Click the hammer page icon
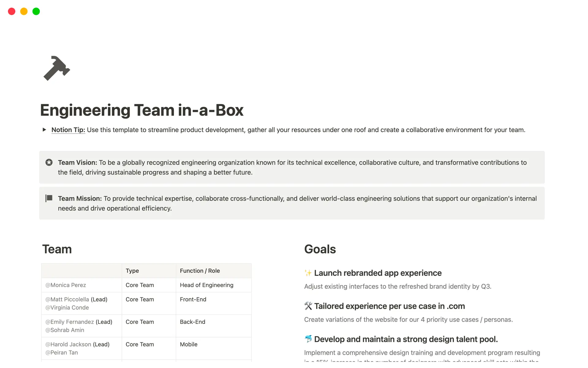 click(x=57, y=68)
